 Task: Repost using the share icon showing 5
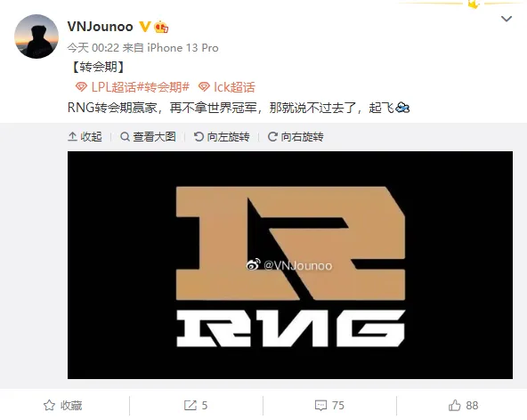[196, 406]
